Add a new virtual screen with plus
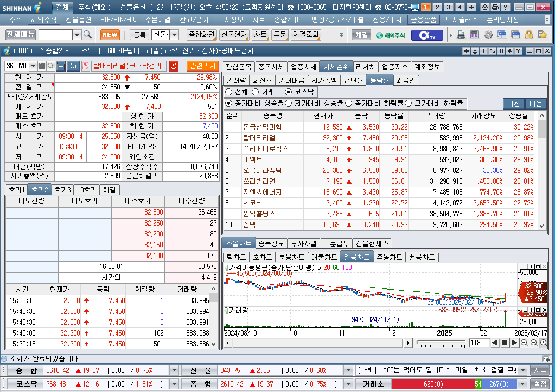This screenshot has width=555, height=392. tap(471, 7)
